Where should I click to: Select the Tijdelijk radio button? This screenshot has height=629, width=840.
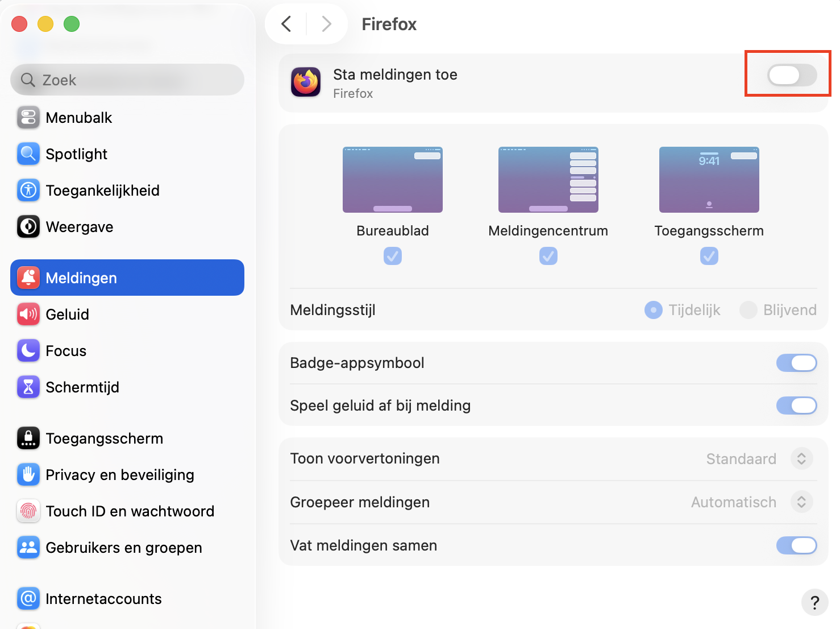[654, 310]
